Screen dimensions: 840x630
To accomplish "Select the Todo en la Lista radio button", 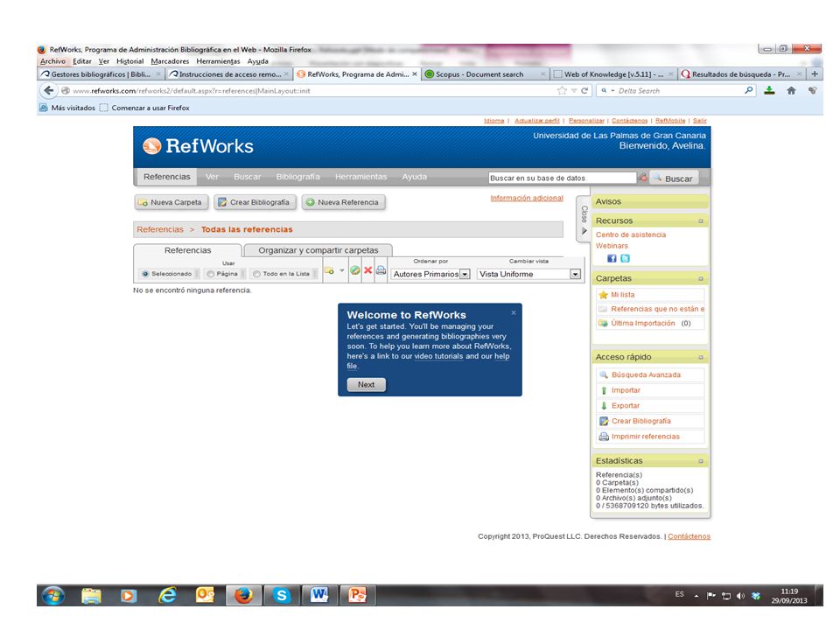I will click(x=256, y=274).
